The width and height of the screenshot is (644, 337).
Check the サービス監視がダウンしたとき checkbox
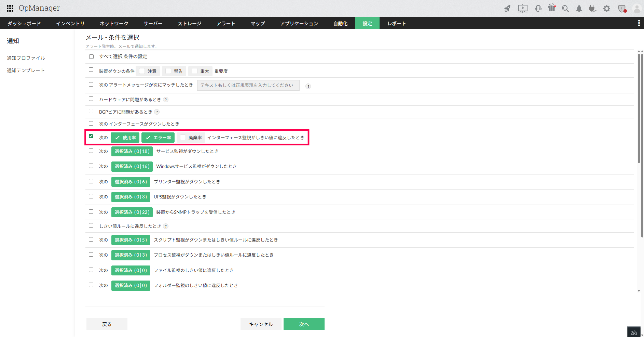coord(91,151)
